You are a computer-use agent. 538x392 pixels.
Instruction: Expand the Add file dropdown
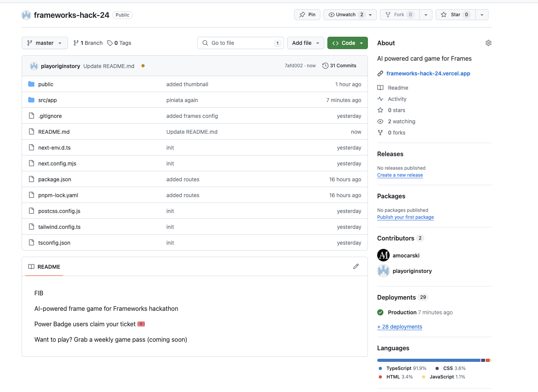click(306, 43)
